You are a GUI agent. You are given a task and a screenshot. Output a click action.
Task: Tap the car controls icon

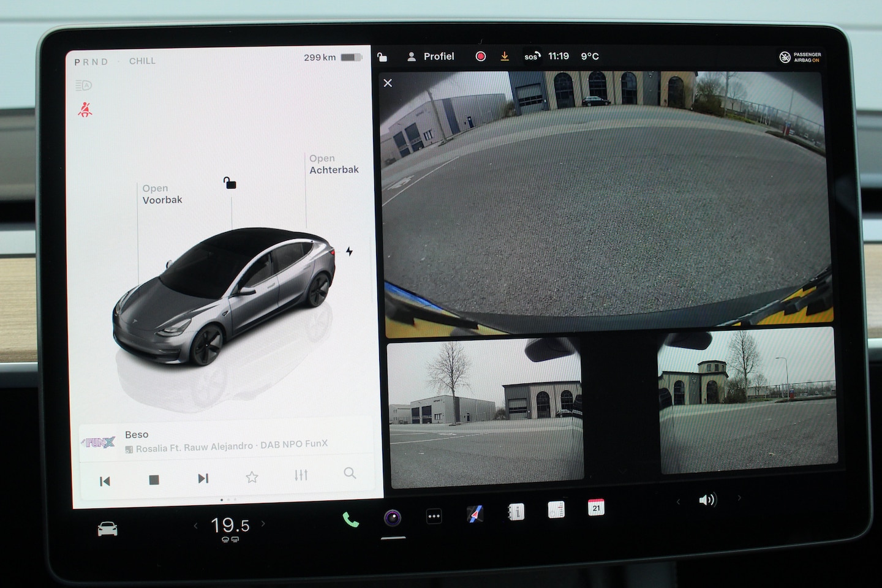pos(108,529)
